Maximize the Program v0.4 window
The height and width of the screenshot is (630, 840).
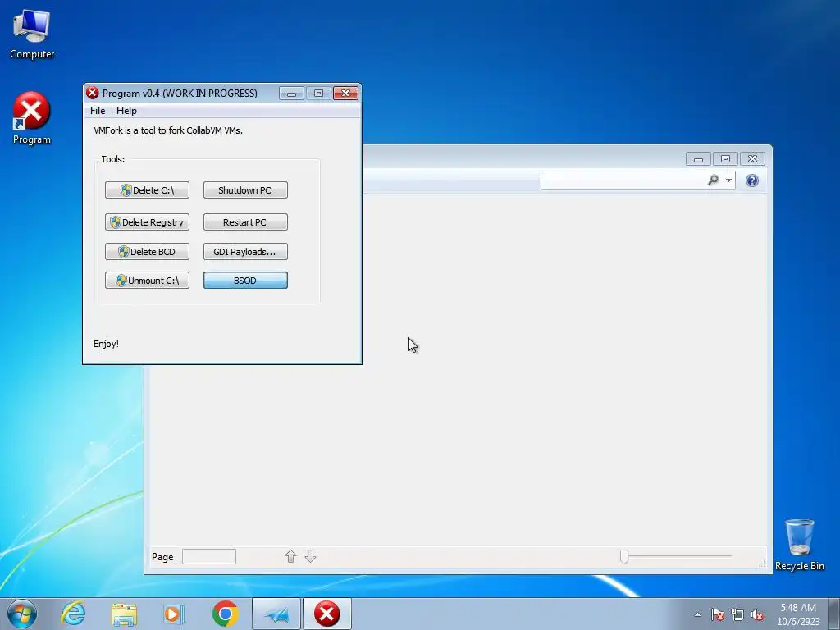[318, 94]
